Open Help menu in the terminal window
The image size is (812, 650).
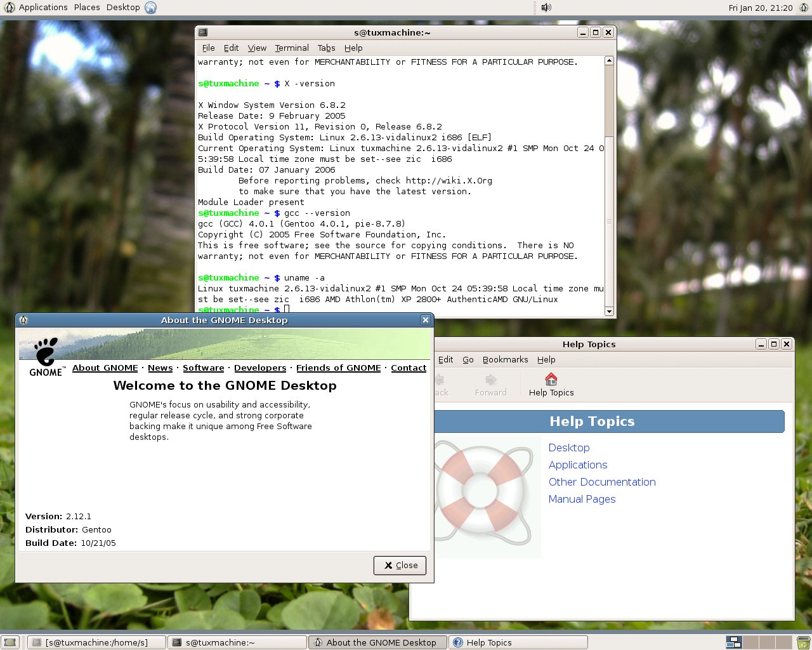(x=353, y=48)
